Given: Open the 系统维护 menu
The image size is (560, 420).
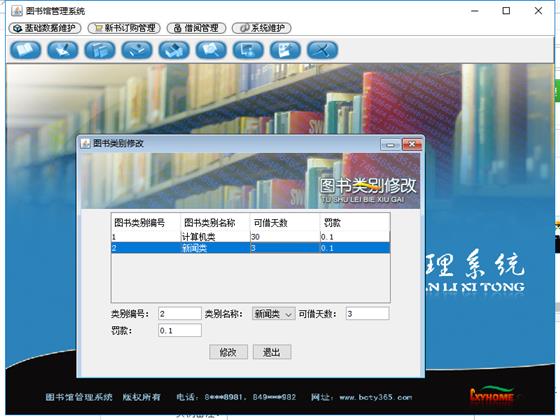Looking at the screenshot, I should tap(262, 28).
